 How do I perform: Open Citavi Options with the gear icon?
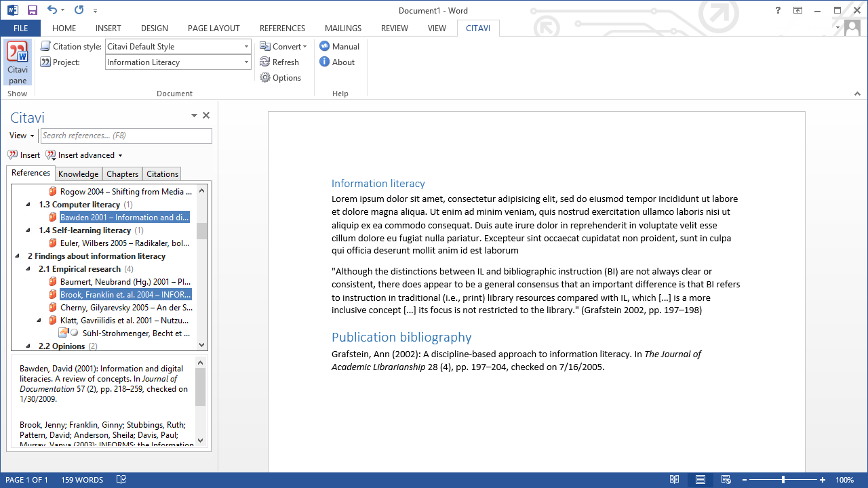pyautogui.click(x=265, y=77)
